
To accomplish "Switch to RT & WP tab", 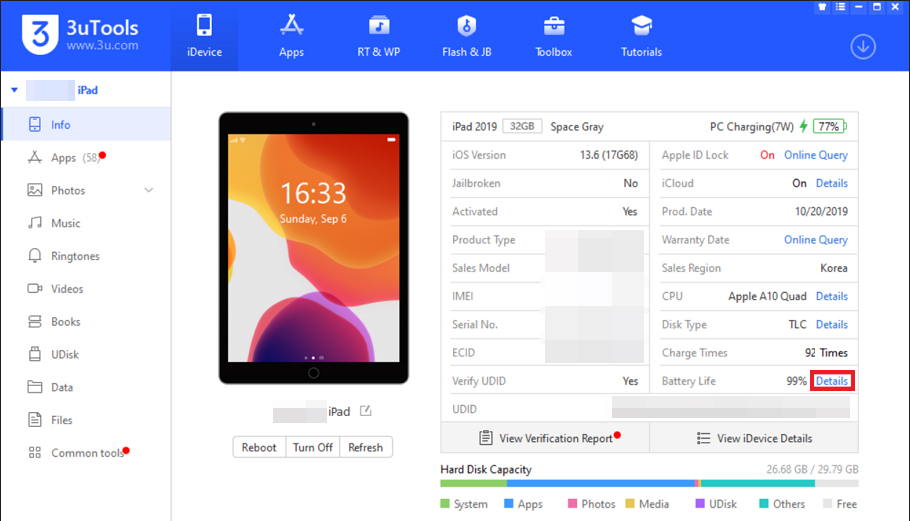I will [x=378, y=36].
